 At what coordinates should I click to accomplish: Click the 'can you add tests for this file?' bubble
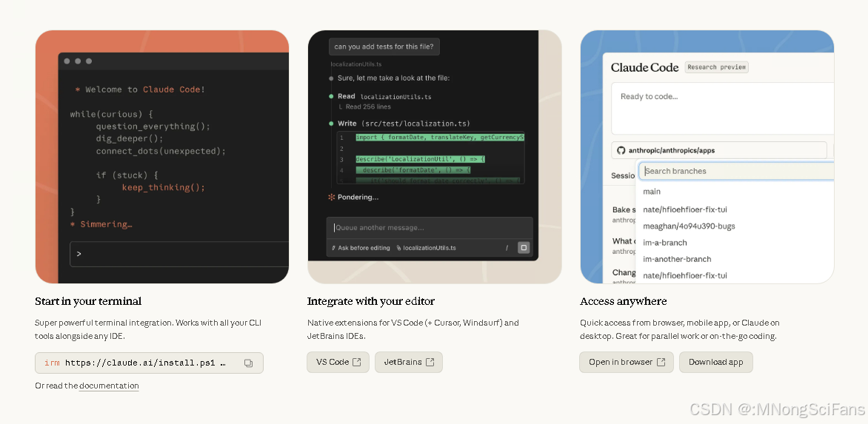[384, 47]
